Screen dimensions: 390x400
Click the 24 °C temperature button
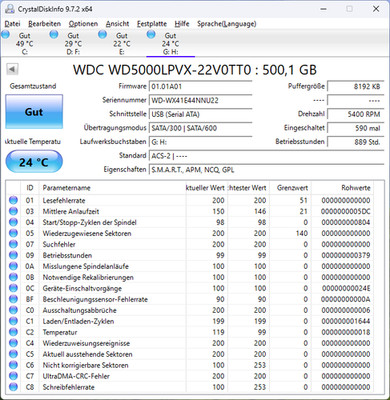pyautogui.click(x=34, y=162)
